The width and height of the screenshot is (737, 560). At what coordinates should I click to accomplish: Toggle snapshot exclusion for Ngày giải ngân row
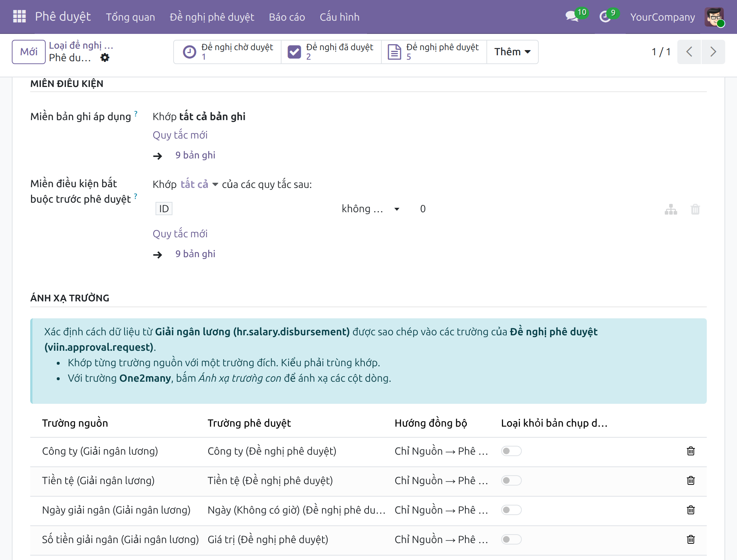click(511, 510)
